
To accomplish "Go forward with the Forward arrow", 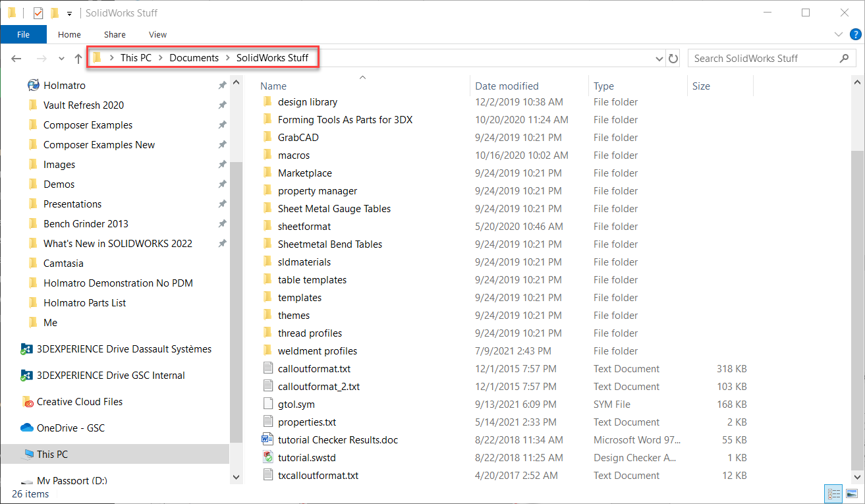I will [41, 59].
